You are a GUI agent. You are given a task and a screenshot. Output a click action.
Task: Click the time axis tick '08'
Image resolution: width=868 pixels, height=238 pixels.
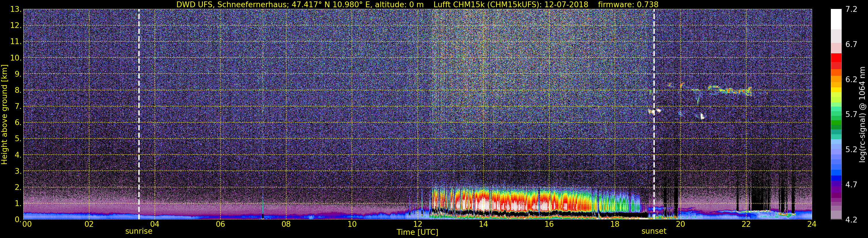(286, 224)
